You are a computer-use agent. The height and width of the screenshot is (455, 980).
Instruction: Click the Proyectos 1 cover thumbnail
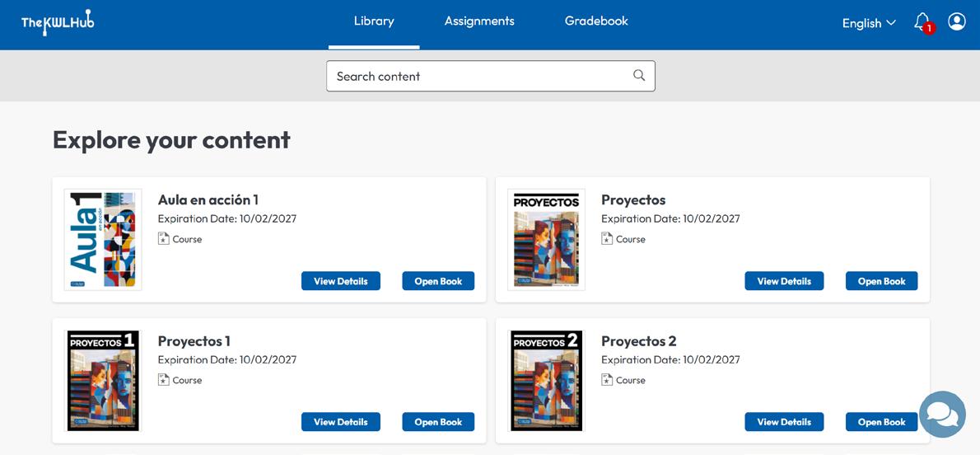point(103,381)
